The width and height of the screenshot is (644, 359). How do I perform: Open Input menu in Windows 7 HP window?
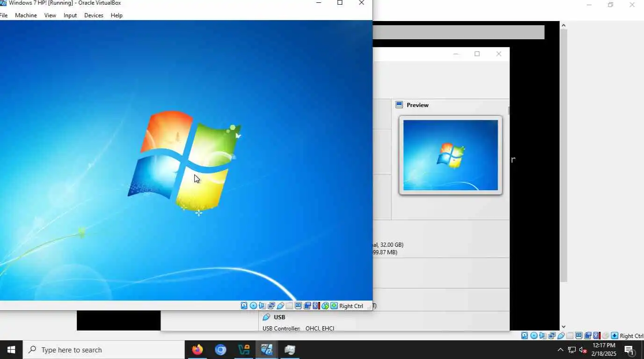tap(70, 15)
